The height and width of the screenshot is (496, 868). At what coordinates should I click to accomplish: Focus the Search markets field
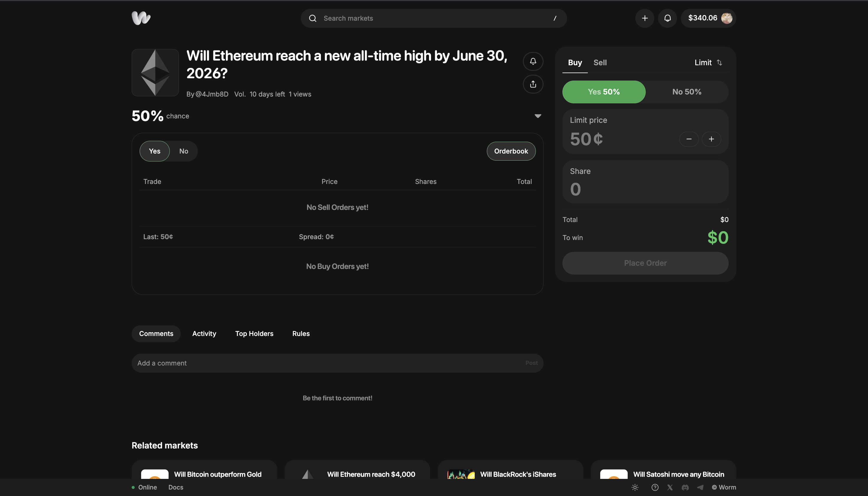pos(434,18)
